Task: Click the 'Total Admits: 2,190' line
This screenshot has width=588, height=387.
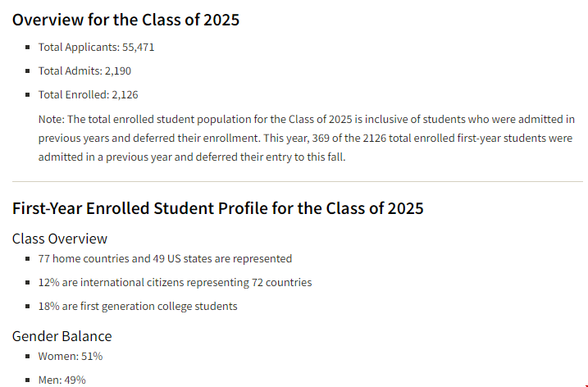Action: [84, 71]
